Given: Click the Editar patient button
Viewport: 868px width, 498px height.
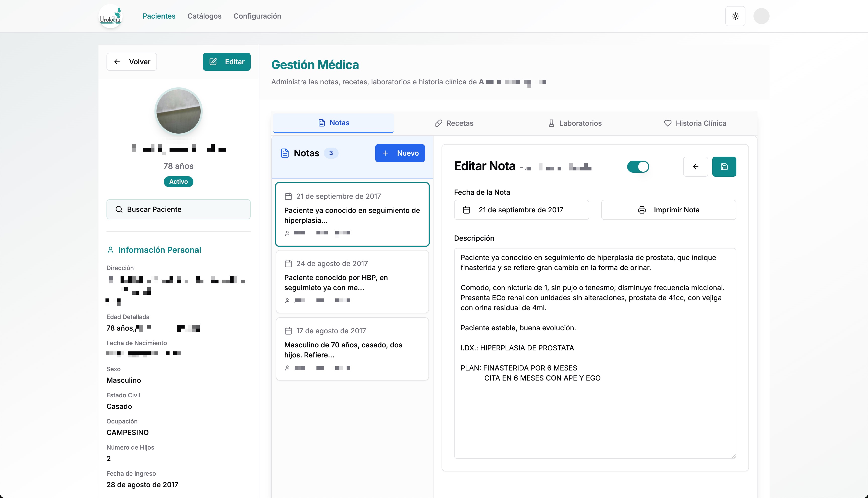Looking at the screenshot, I should click(x=227, y=61).
